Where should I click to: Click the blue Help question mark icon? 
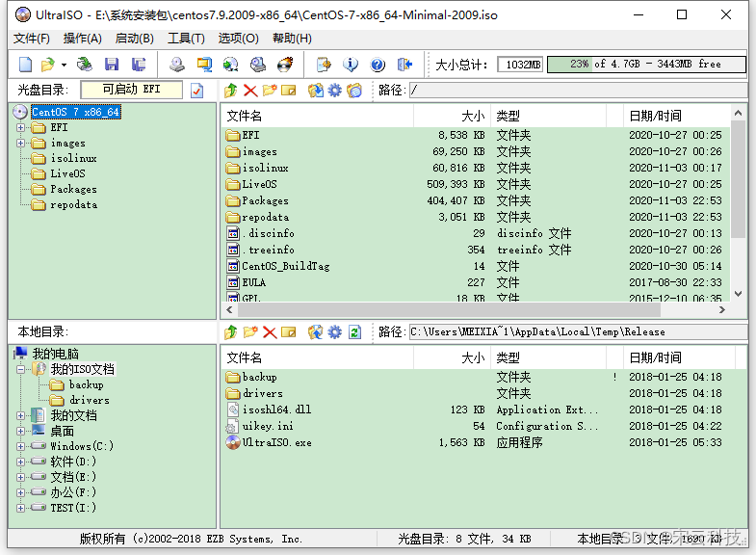pyautogui.click(x=378, y=65)
